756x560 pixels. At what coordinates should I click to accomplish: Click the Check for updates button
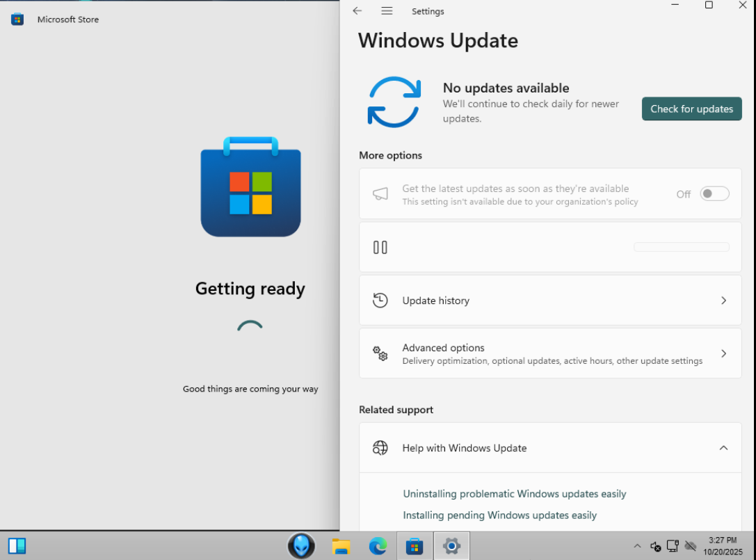click(691, 109)
